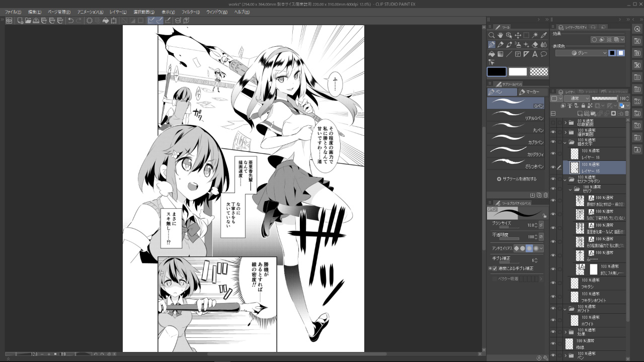Click the white sub color swatch
The height and width of the screenshot is (362, 644).
point(518,72)
